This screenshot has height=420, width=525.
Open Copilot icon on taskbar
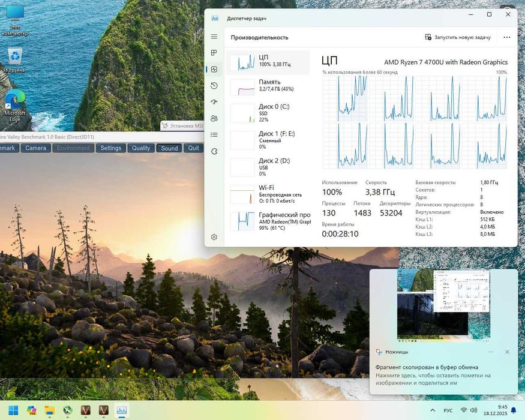(x=31, y=410)
